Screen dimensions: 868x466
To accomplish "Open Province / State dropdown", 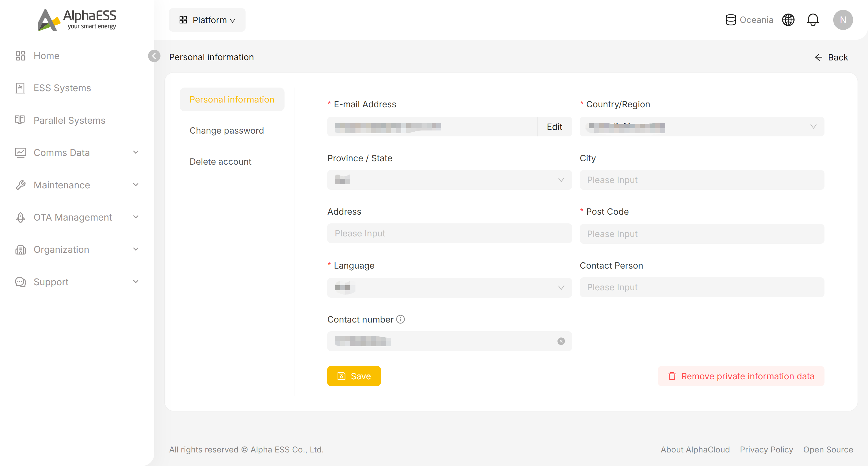I will point(449,180).
